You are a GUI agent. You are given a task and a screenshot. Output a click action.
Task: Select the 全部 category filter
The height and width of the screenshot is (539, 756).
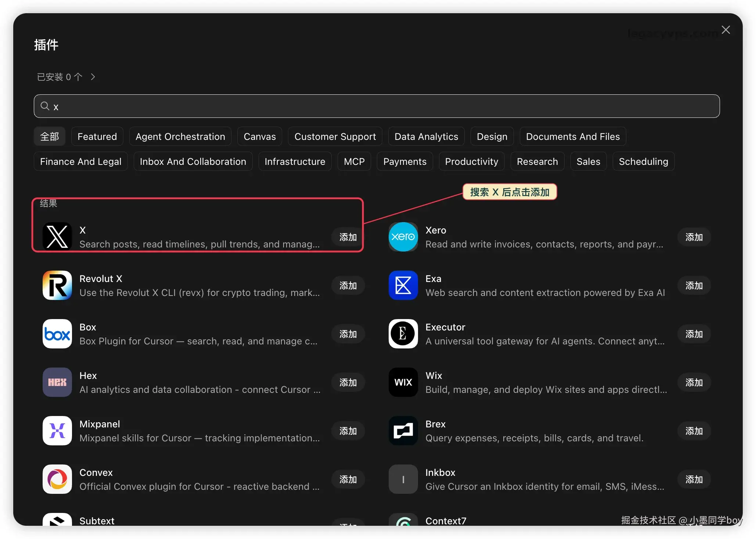50,137
